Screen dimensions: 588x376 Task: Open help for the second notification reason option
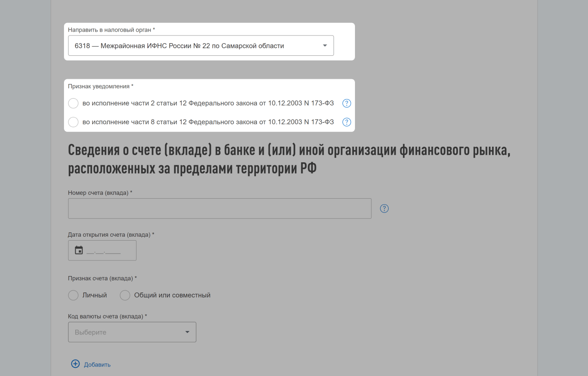(346, 122)
